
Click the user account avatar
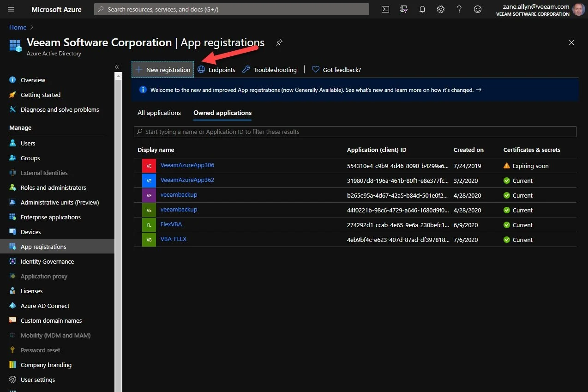(579, 10)
